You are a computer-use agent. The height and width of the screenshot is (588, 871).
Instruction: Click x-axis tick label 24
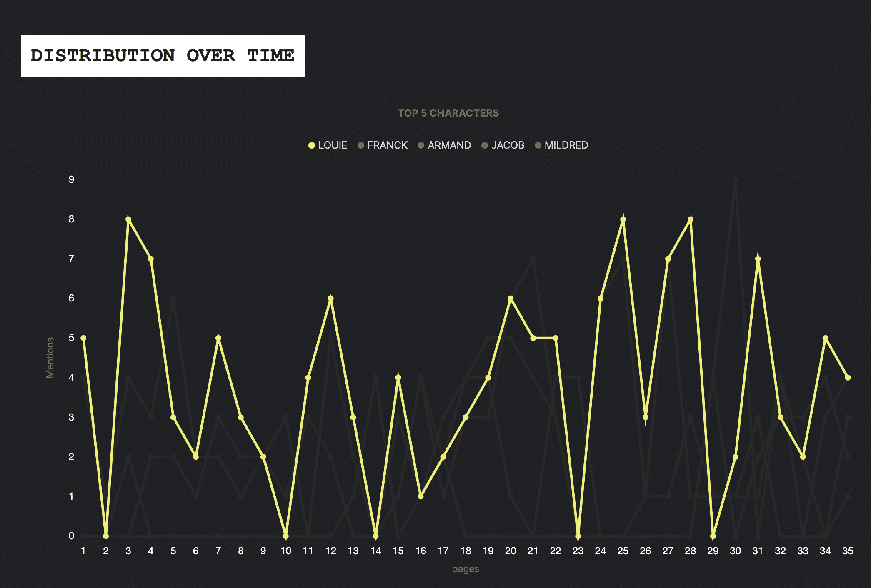click(601, 551)
